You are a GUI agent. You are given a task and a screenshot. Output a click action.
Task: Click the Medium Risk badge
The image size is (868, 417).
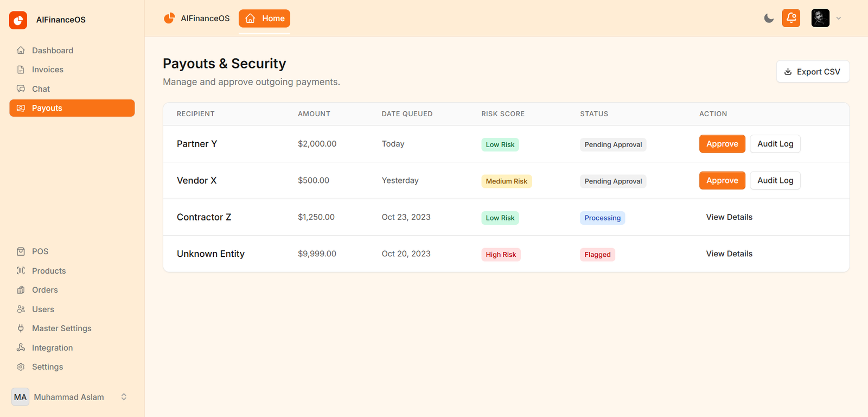coord(507,181)
